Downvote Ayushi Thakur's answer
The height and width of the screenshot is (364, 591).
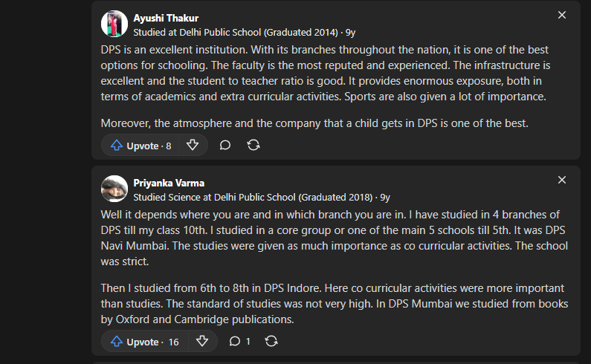[x=193, y=146]
